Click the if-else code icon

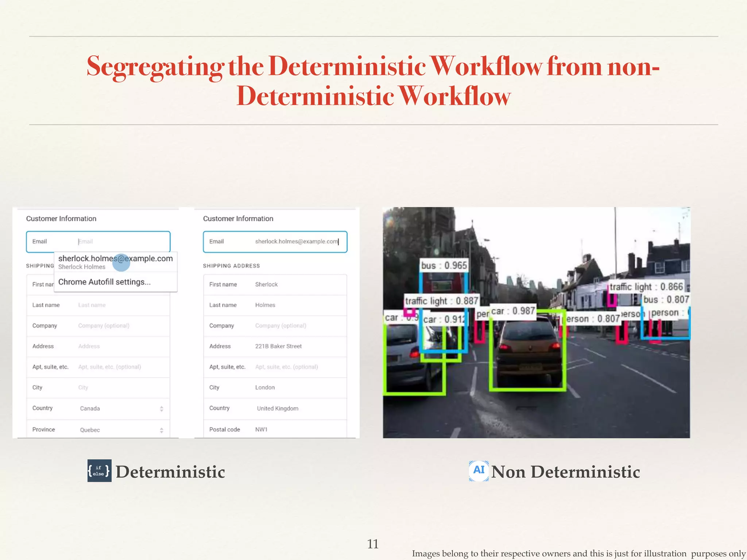point(99,471)
